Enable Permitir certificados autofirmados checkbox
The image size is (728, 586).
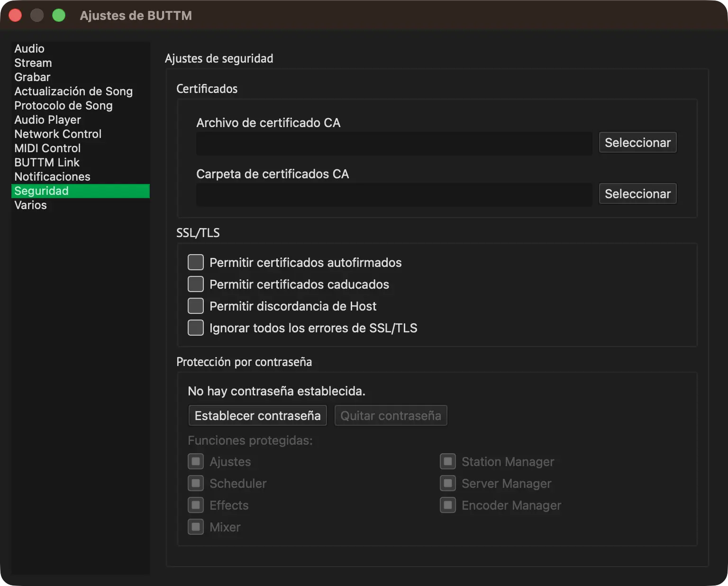coord(196,262)
